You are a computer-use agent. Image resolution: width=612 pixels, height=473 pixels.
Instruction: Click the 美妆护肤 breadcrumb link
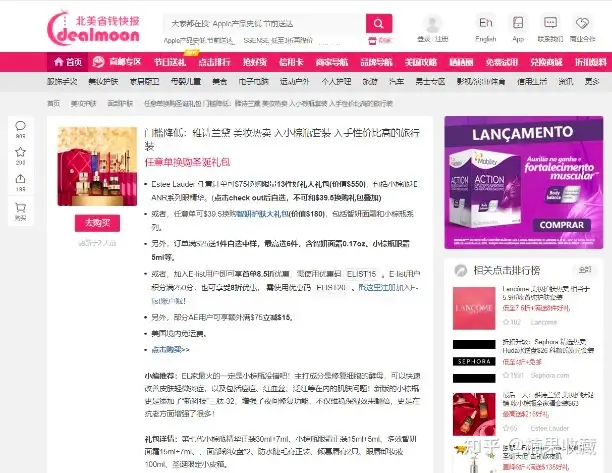tap(83, 103)
